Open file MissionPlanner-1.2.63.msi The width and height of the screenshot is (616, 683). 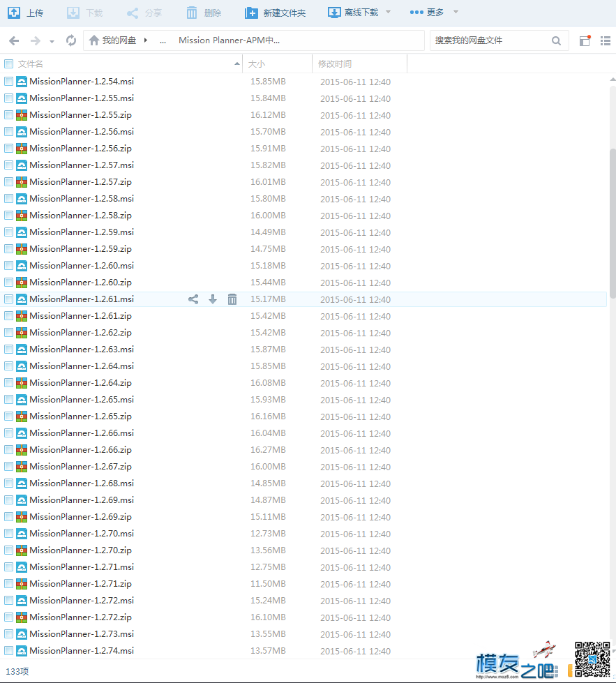(x=82, y=350)
